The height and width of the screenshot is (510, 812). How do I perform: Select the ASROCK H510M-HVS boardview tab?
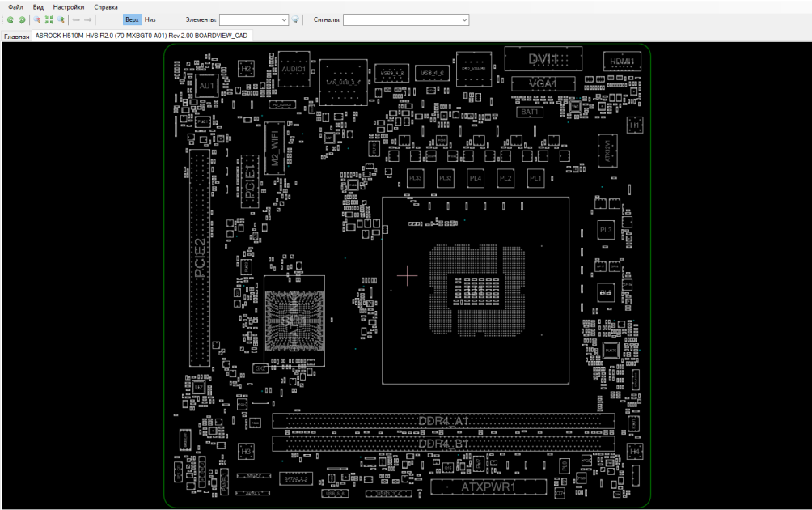pyautogui.click(x=142, y=36)
